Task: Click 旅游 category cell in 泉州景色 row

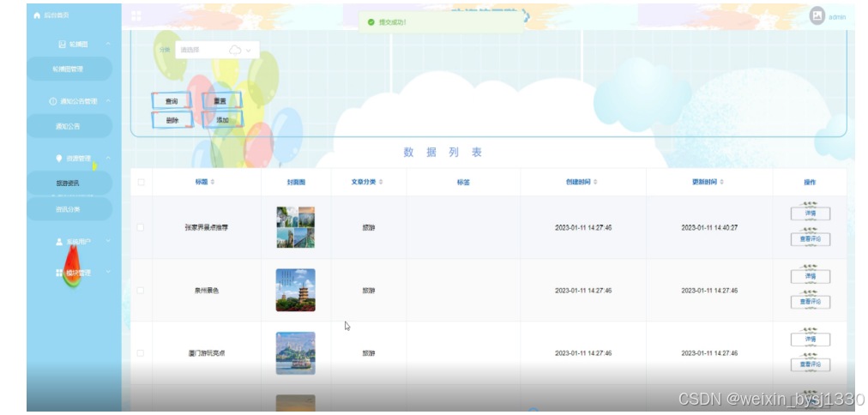Action: click(369, 291)
